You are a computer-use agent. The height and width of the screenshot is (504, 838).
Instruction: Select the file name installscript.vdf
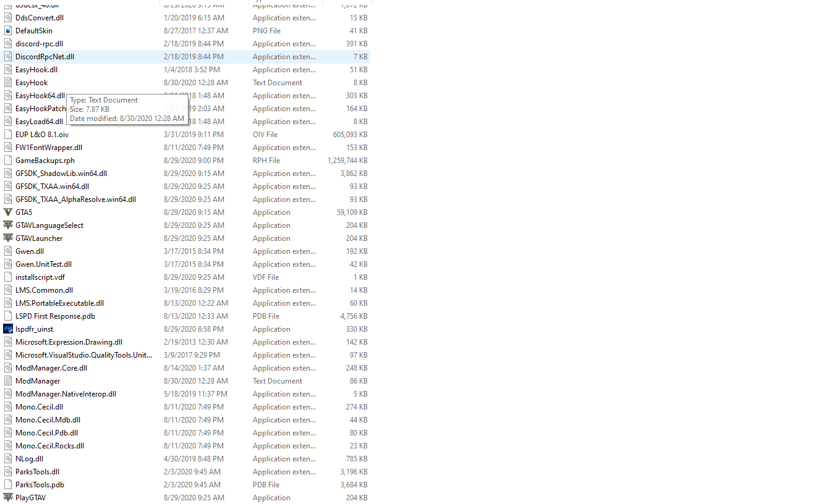40,277
